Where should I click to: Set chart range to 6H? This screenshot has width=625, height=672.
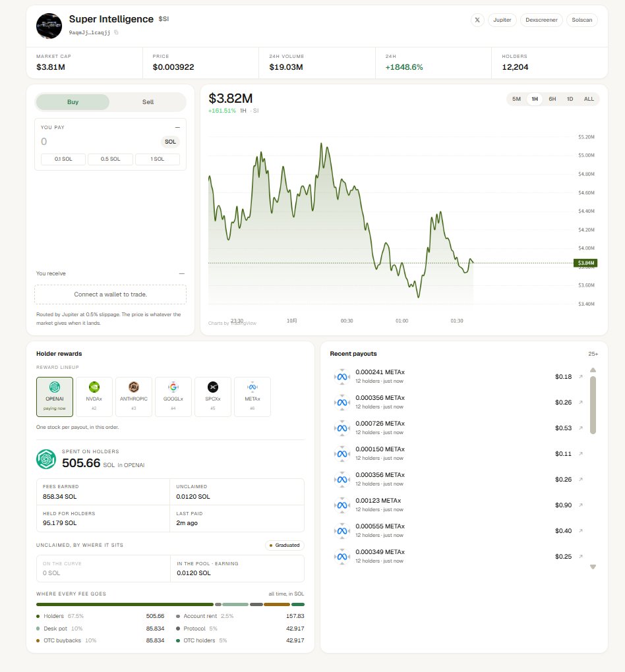552,99
